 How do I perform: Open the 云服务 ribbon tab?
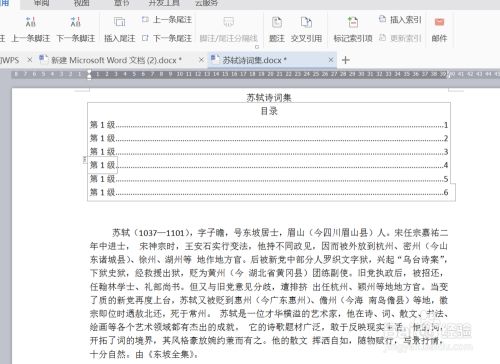click(x=207, y=3)
